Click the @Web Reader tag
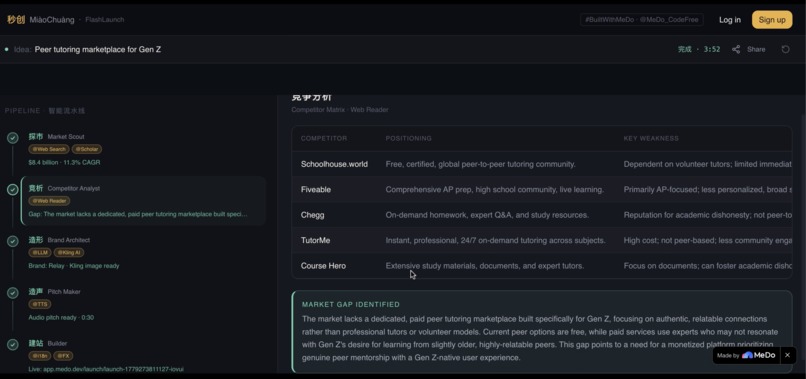 tap(49, 201)
